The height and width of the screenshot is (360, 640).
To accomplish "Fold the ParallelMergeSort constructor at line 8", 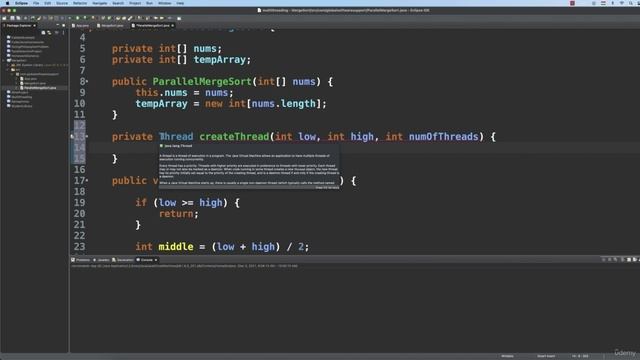I will point(87,82).
